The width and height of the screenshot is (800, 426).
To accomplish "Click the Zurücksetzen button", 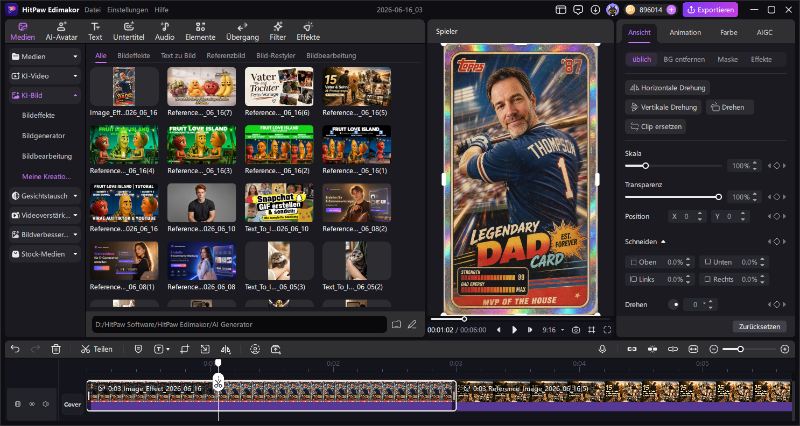I will [760, 327].
